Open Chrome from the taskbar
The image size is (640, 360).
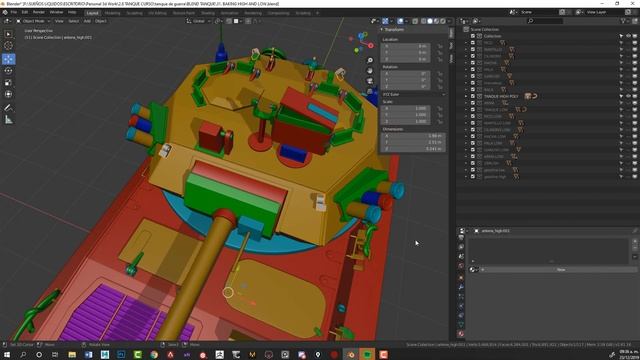(x=154, y=355)
